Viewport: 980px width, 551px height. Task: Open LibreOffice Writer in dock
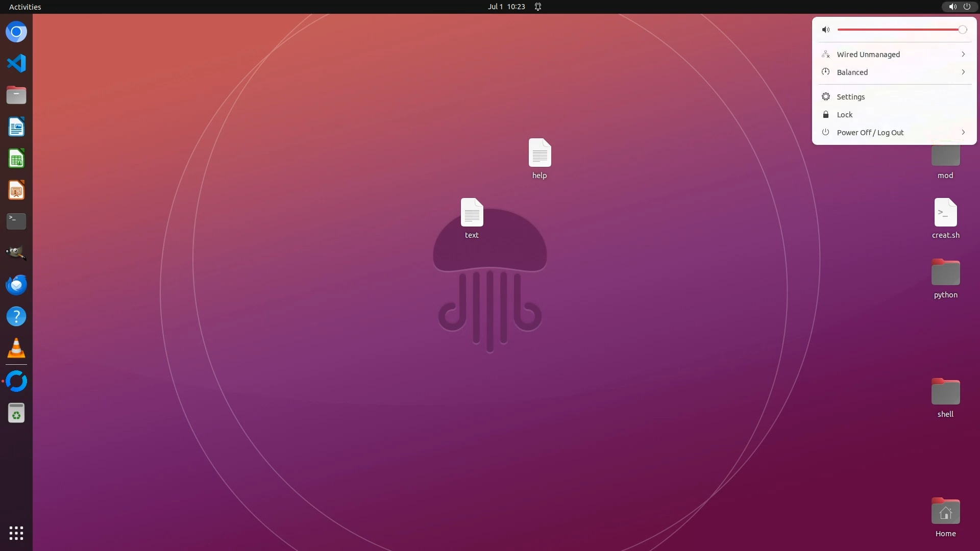pos(16,127)
